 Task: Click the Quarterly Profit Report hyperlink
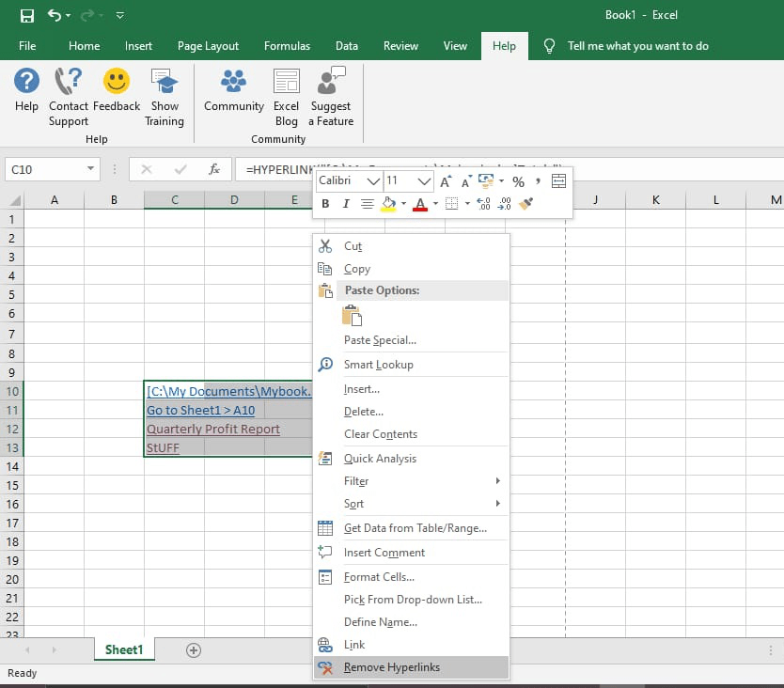click(212, 429)
